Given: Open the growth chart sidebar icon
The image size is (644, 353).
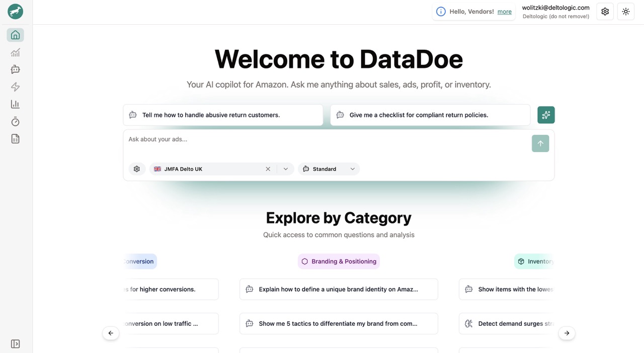Looking at the screenshot, I should coord(16,52).
